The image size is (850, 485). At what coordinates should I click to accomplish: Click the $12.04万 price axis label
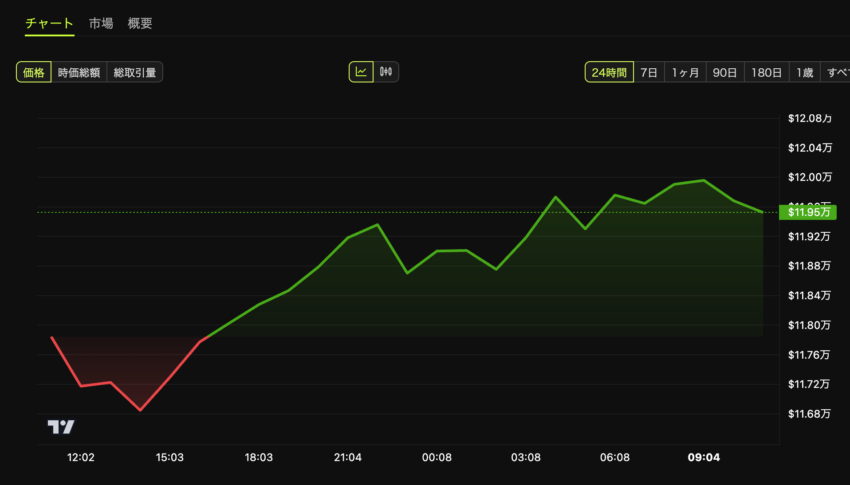810,148
